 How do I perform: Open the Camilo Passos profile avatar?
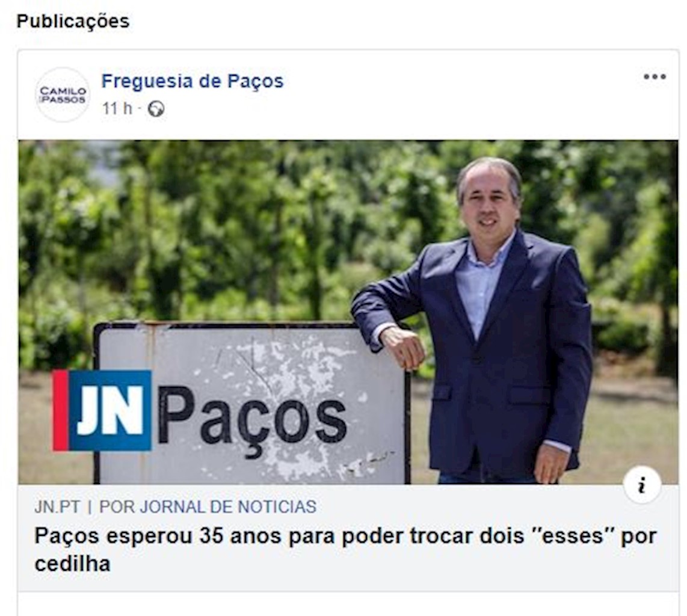click(x=63, y=94)
